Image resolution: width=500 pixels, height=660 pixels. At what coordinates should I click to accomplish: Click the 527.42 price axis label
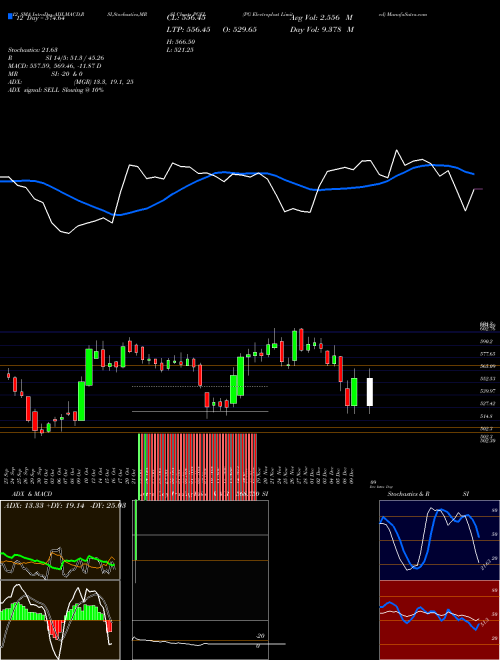tap(488, 403)
